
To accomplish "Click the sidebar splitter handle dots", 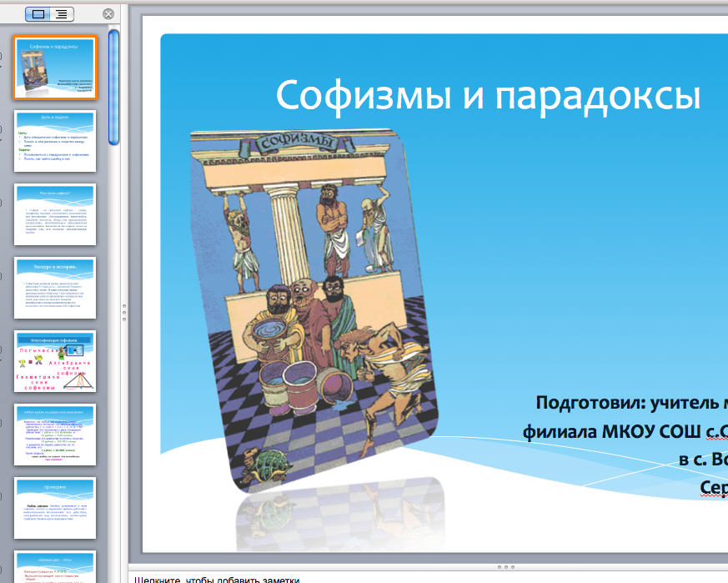I will [x=124, y=313].
